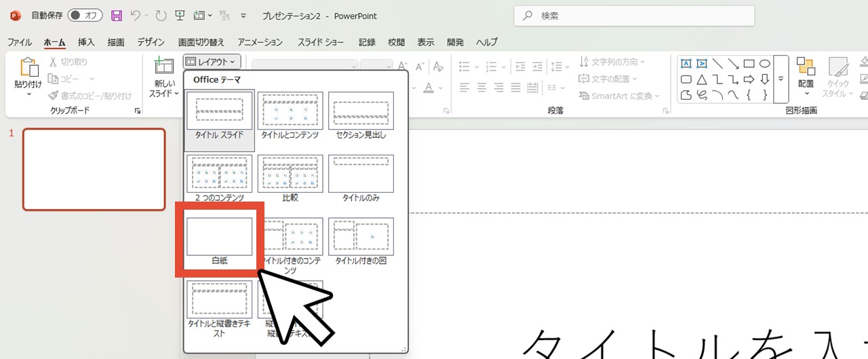Switch to the 挿入 tab
Screen dimensions: 868x359
[86, 42]
